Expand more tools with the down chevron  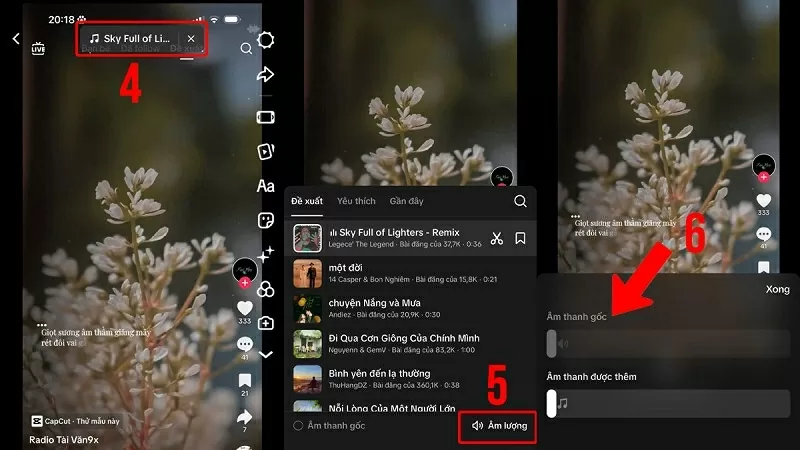(x=266, y=354)
